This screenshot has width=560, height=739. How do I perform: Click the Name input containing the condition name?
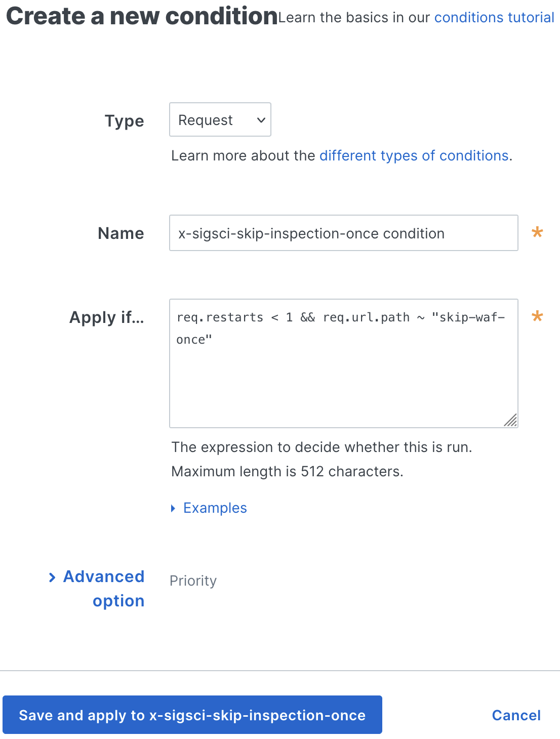343,233
